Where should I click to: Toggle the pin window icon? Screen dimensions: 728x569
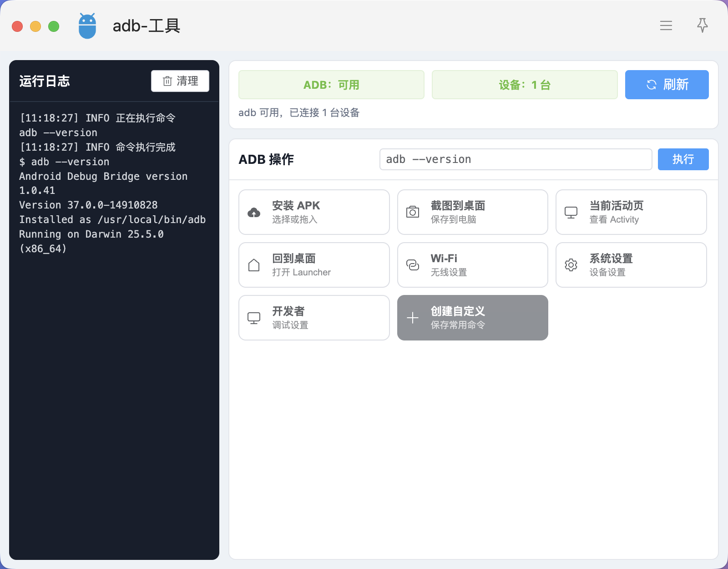[x=703, y=25]
